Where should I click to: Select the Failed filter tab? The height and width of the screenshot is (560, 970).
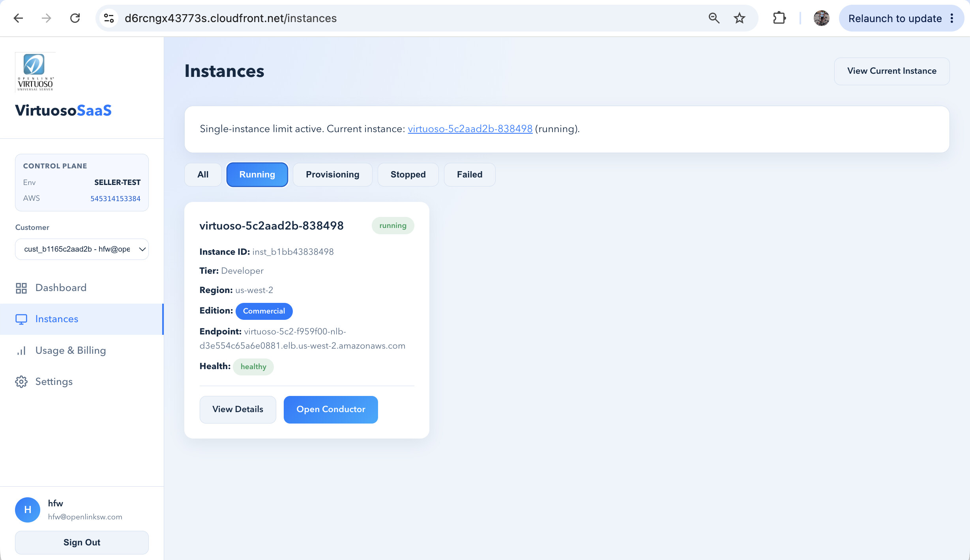click(470, 175)
